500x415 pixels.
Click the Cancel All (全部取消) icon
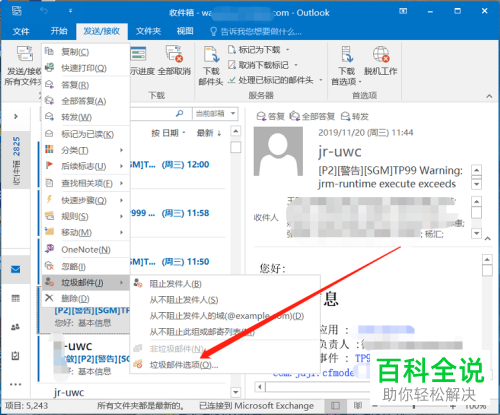(x=175, y=54)
